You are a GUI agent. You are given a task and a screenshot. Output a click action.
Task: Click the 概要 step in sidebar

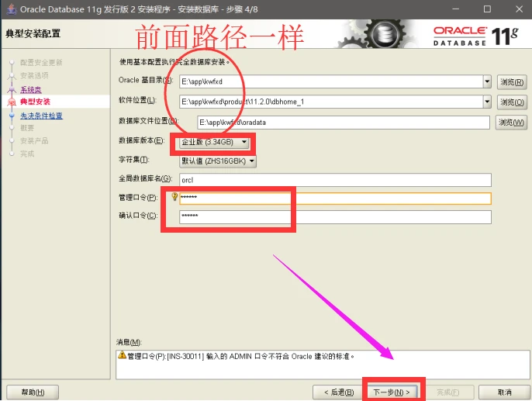point(27,128)
